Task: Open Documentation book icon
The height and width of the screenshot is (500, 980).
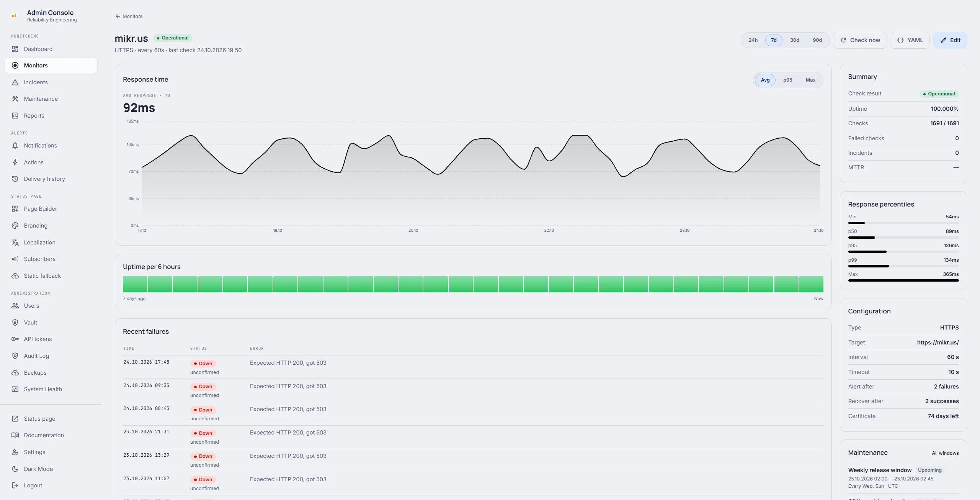Action: (15, 435)
